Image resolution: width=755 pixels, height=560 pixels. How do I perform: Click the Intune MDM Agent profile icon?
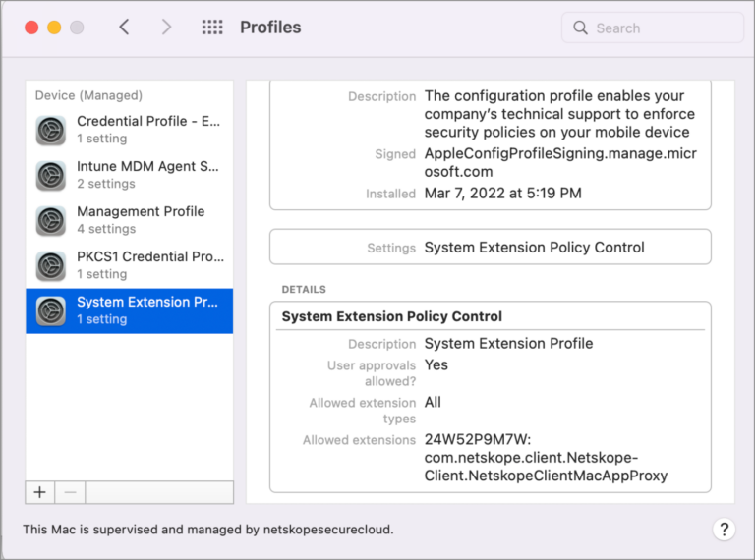pyautogui.click(x=51, y=175)
